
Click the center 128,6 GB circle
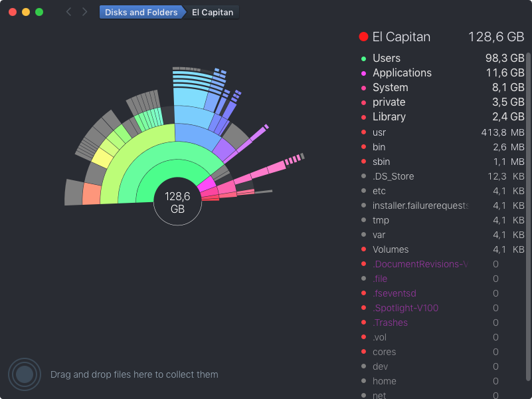coord(177,201)
